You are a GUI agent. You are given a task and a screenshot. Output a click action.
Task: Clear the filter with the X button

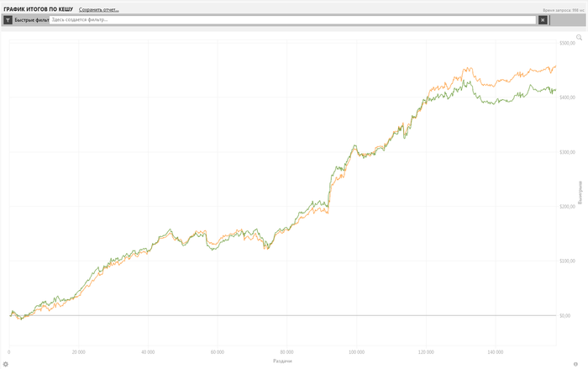pos(543,20)
